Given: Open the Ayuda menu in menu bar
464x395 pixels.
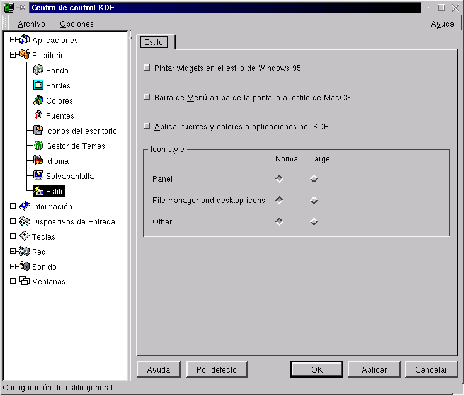Looking at the screenshot, I should pos(442,24).
